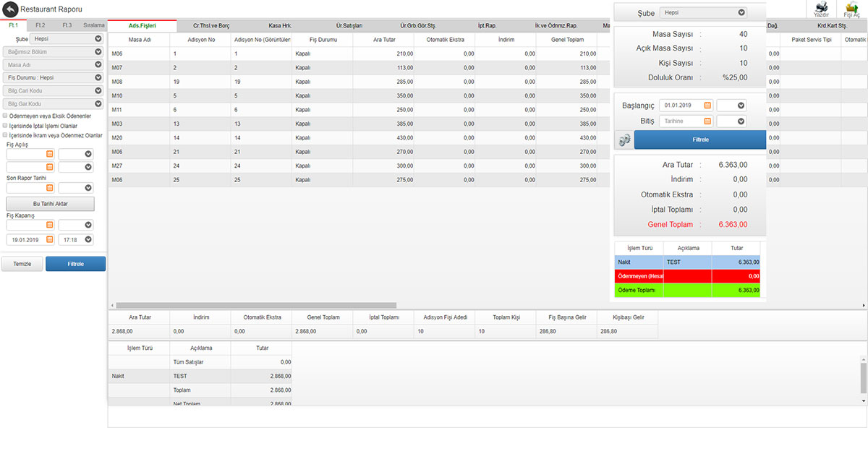Click the Bu Tarihi Aktar button
This screenshot has height=472, width=868.
click(x=51, y=204)
